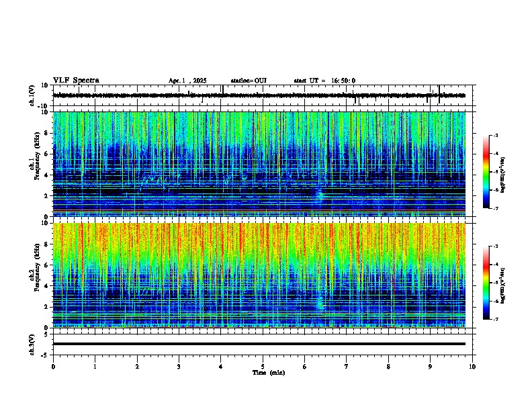Click the ch.2 spectrogram color scale bar

point(486,283)
